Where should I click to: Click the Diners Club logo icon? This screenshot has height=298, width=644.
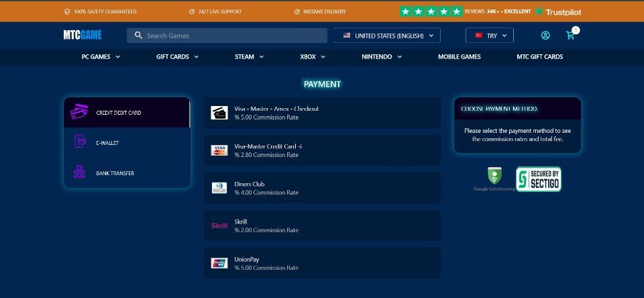219,188
